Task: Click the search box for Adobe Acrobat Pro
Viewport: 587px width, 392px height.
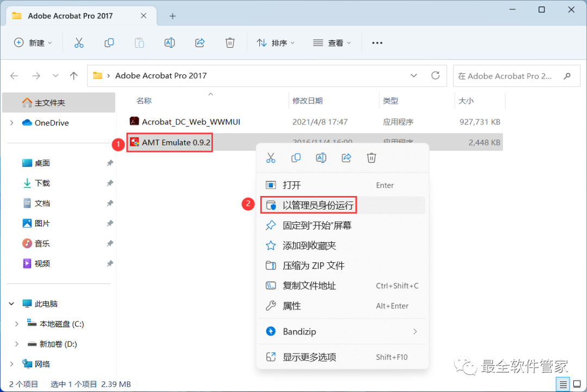Action: (516, 76)
